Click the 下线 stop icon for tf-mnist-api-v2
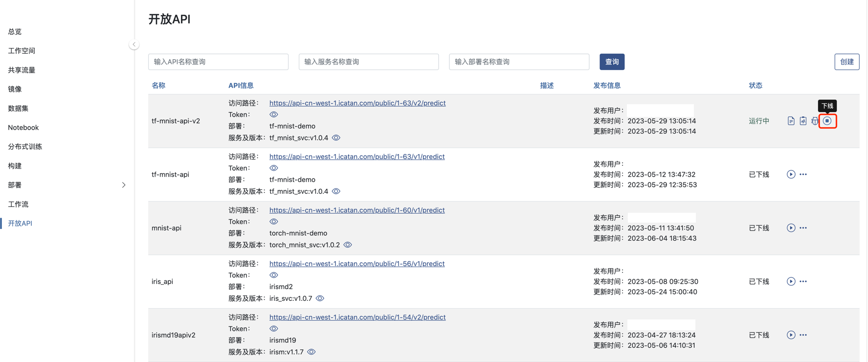 tap(827, 121)
